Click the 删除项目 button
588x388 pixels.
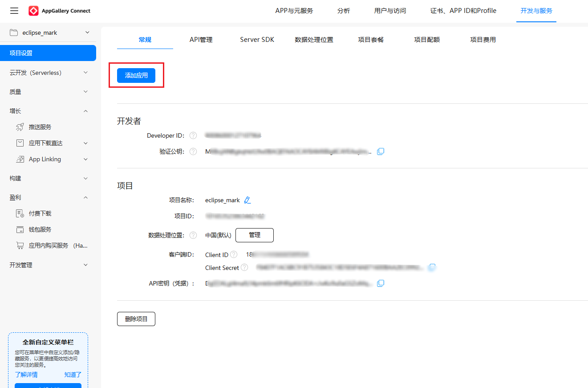(136, 319)
